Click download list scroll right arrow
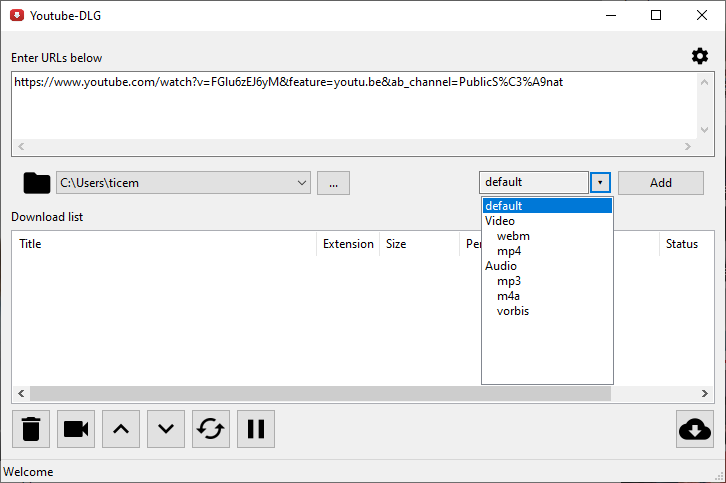 [705, 393]
